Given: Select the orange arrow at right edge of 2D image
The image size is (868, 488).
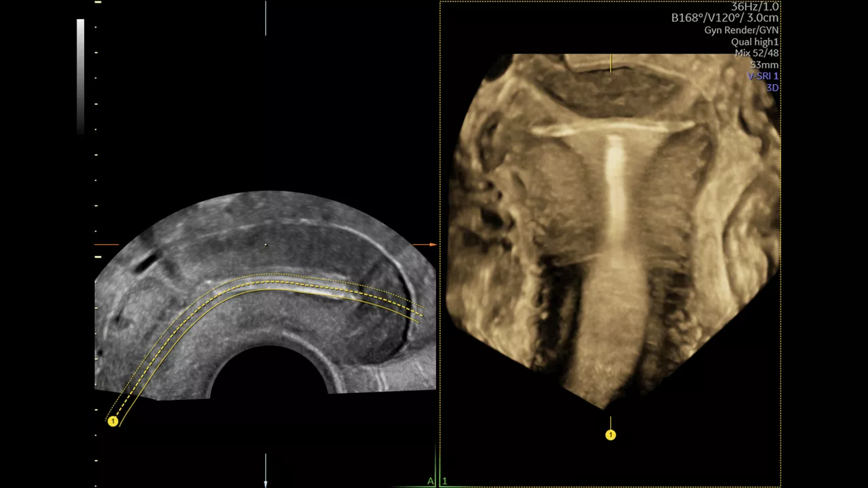Looking at the screenshot, I should (x=425, y=244).
